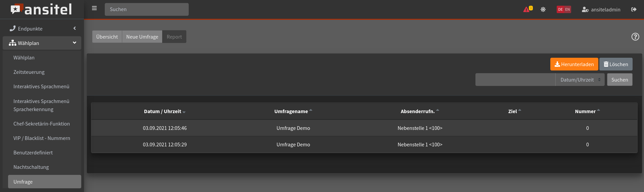The width and height of the screenshot is (644, 192).
Task: Click the ansitel logo
Action: pyautogui.click(x=41, y=9)
